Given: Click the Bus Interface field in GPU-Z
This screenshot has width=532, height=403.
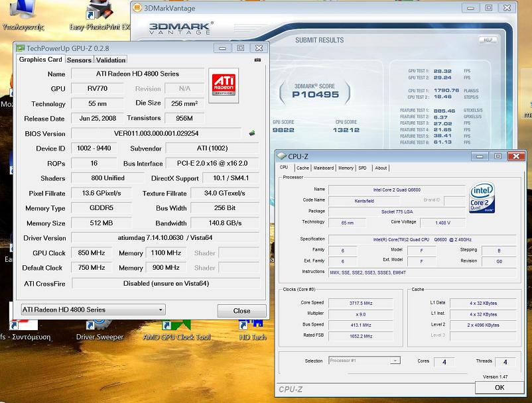Looking at the screenshot, I should coord(212,163).
